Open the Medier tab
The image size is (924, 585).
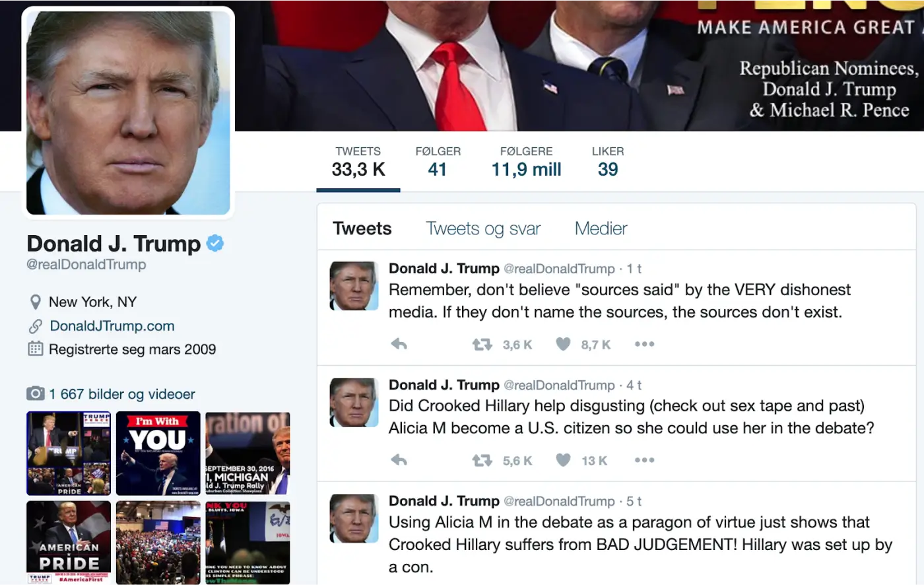(x=601, y=228)
